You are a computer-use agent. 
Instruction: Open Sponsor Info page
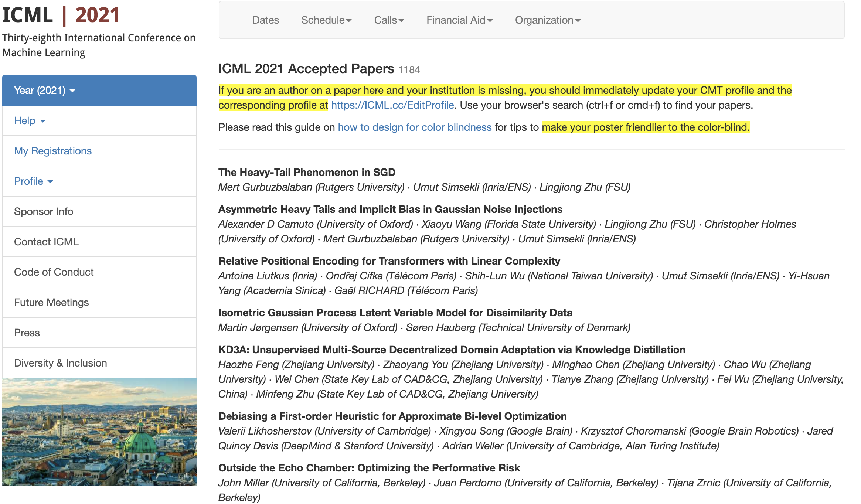44,212
